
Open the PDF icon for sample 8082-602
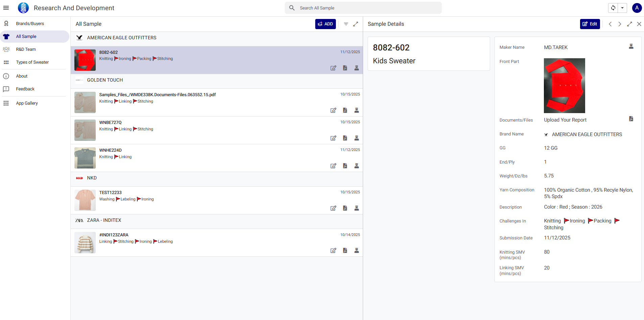[x=345, y=68]
